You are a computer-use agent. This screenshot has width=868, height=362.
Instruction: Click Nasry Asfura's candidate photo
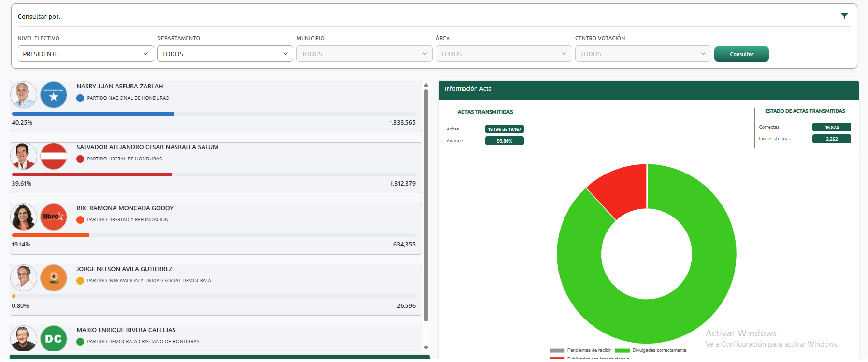coord(24,95)
